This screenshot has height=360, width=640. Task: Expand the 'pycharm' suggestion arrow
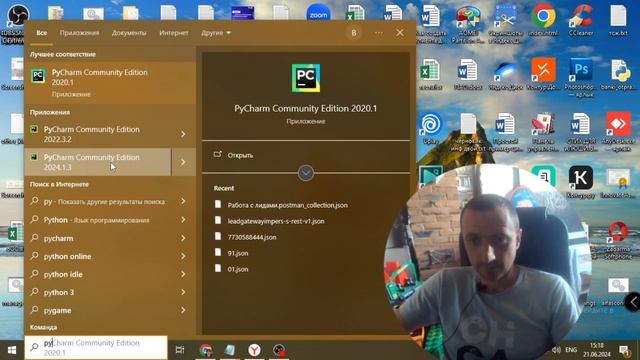(183, 238)
